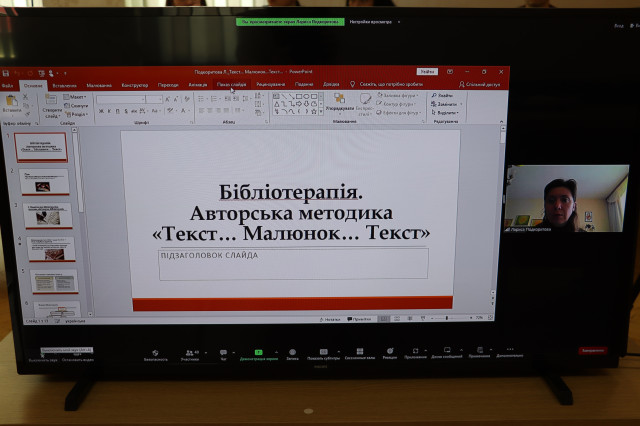Viewport: 640px width, 426px height.
Task: Click the star shape in shapes gallery
Action: click(x=314, y=111)
